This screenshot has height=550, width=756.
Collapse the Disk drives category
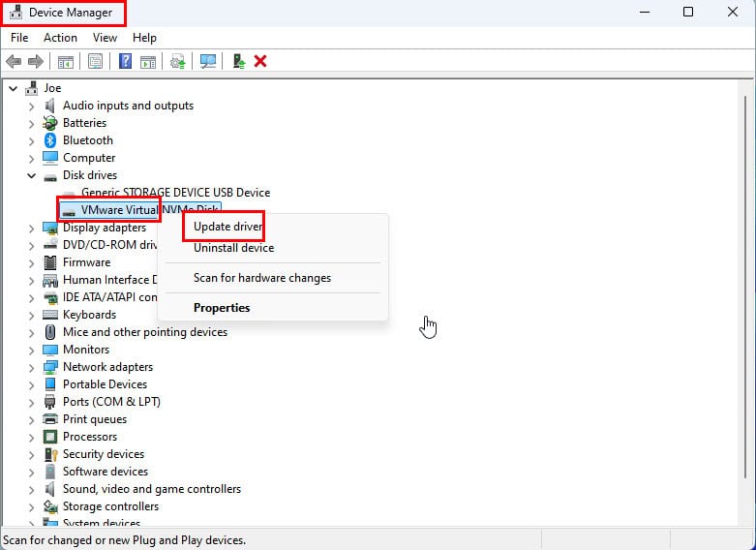(x=31, y=175)
